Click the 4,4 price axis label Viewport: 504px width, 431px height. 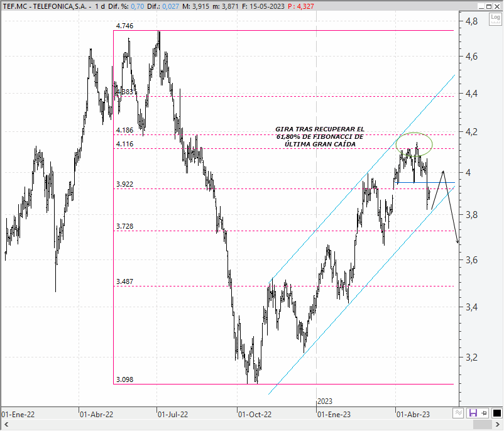(x=472, y=94)
